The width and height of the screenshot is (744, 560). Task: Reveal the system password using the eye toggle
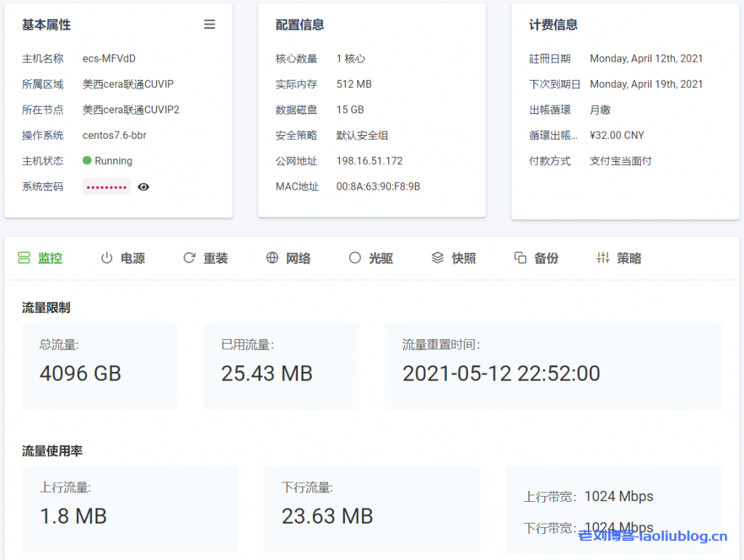pyautogui.click(x=143, y=187)
